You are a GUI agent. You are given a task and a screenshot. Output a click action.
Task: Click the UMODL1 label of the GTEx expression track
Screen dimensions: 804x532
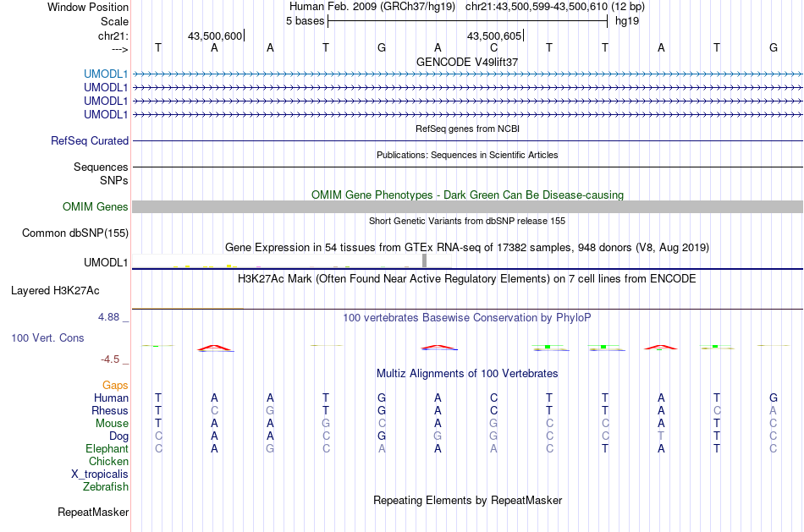coord(106,262)
